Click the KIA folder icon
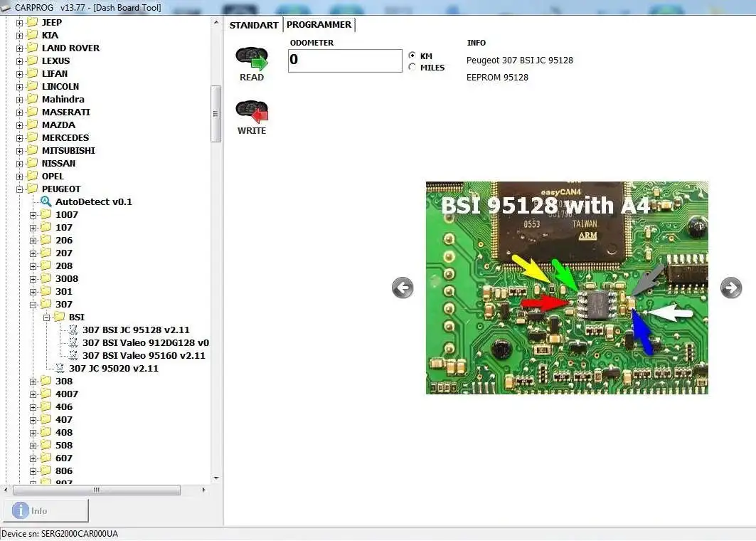Image resolution: width=756 pixels, height=541 pixels. click(32, 35)
